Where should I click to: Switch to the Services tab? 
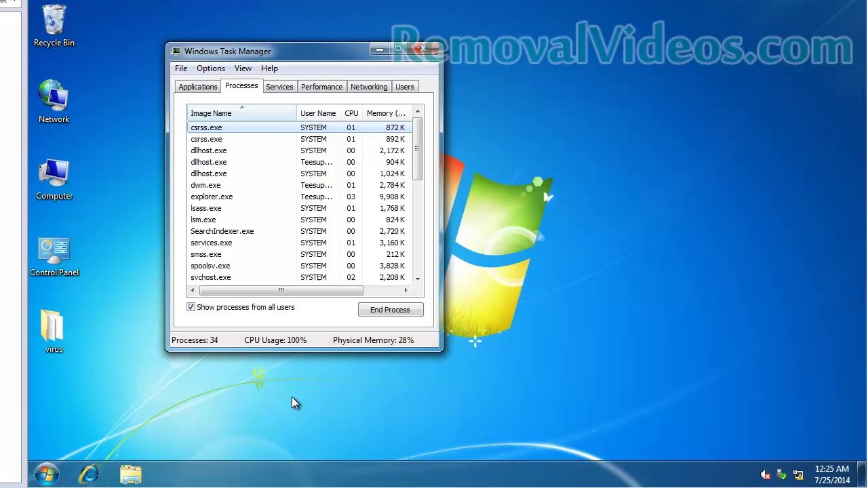pos(279,87)
